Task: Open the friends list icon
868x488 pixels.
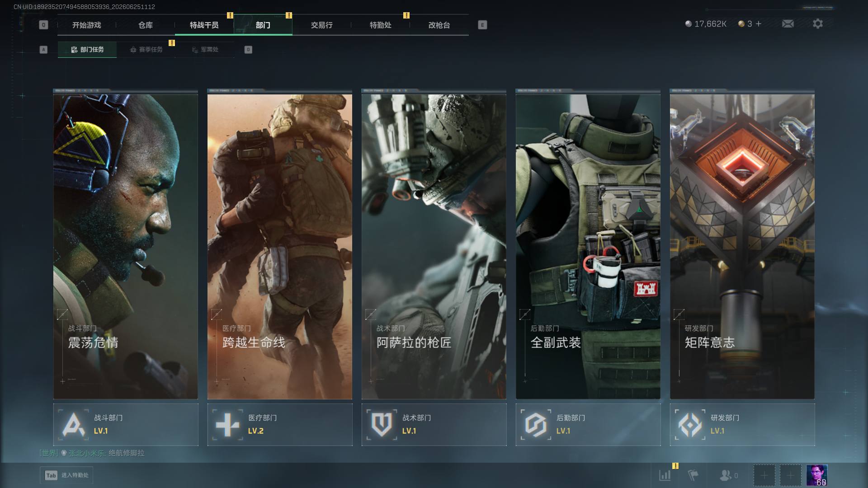Action: (728, 475)
